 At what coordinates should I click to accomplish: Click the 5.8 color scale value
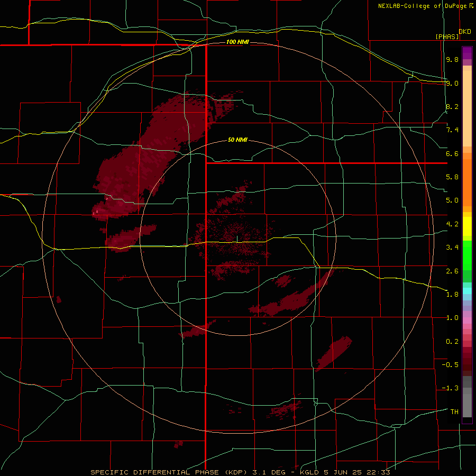(452, 177)
